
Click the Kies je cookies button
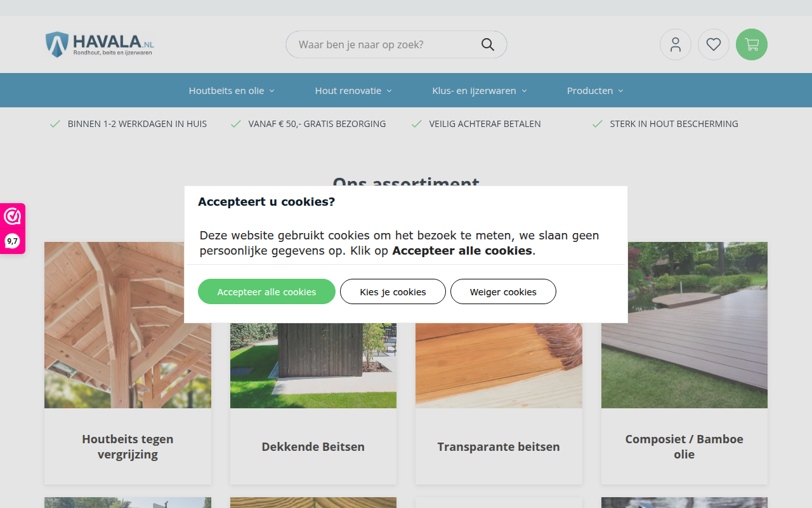(x=393, y=291)
